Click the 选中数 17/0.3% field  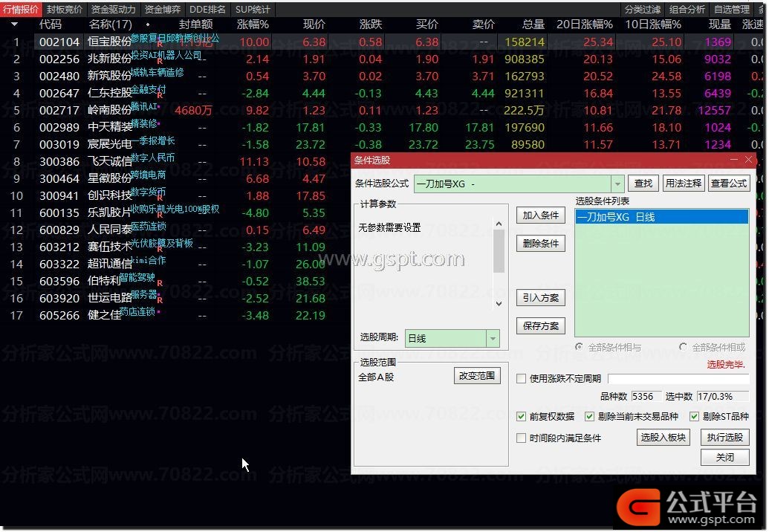(x=722, y=396)
